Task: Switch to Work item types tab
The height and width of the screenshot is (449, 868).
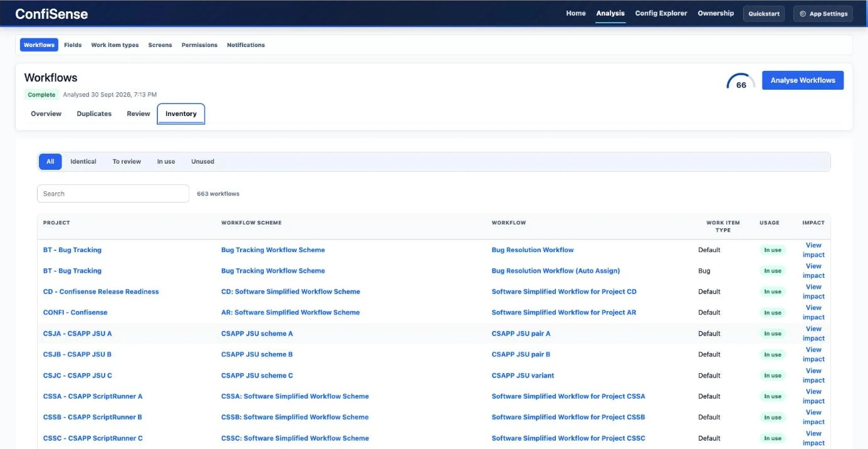Action: point(115,45)
